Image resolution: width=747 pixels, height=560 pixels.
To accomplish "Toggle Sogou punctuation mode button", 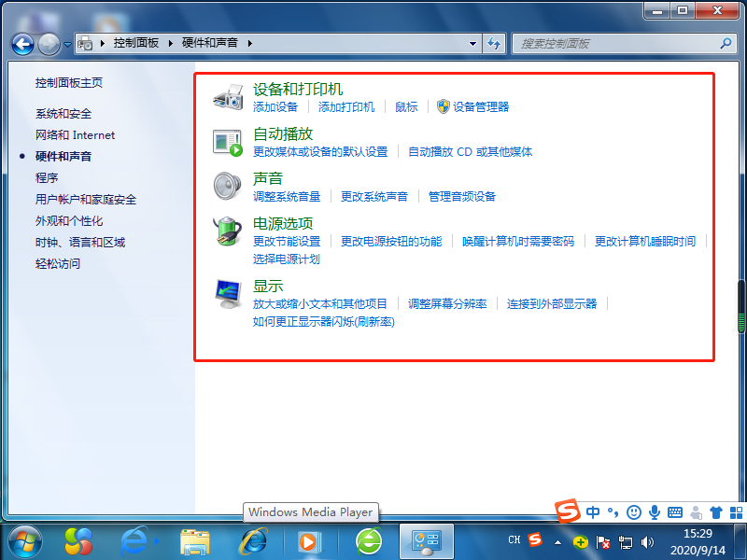I will (x=613, y=511).
